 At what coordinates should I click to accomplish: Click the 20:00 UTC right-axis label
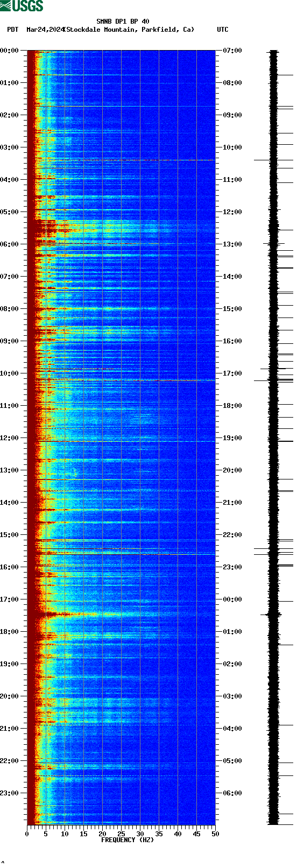click(232, 470)
